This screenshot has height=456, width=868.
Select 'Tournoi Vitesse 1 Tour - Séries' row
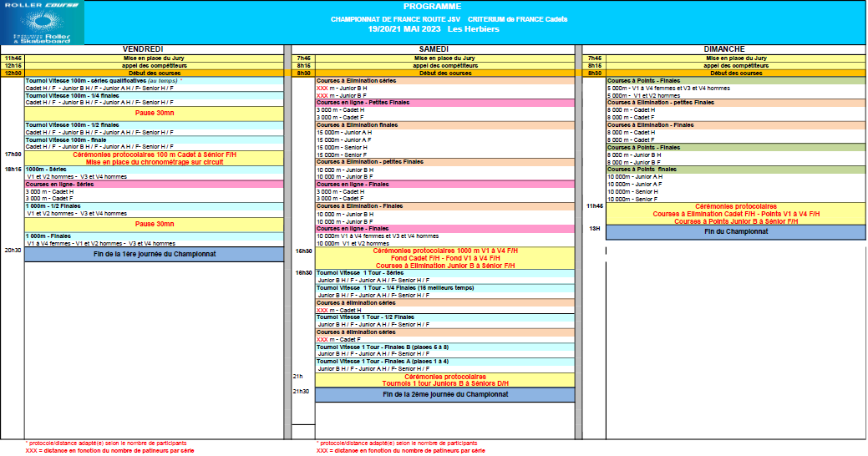[x=445, y=273]
